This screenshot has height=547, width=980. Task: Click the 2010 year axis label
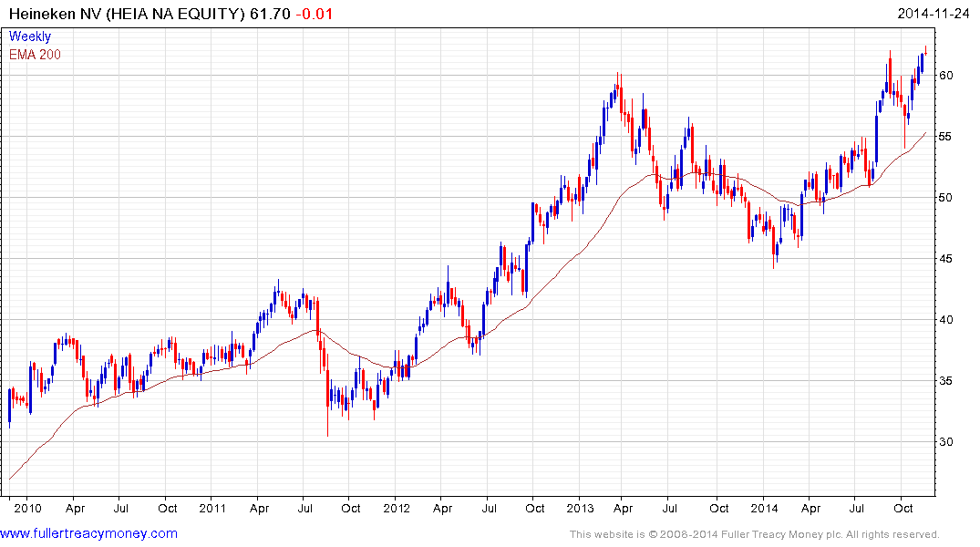coord(27,508)
